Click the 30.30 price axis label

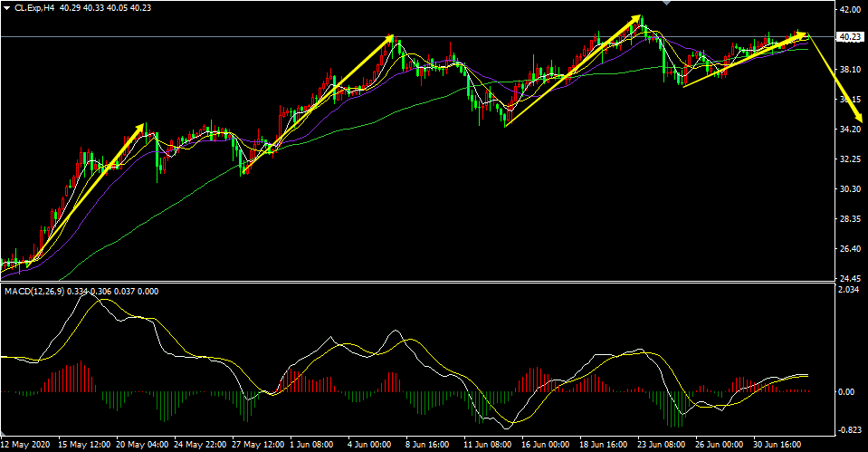[850, 189]
